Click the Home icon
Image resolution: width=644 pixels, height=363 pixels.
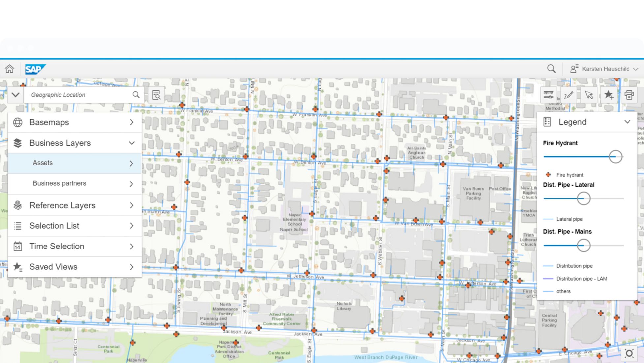[x=9, y=69]
